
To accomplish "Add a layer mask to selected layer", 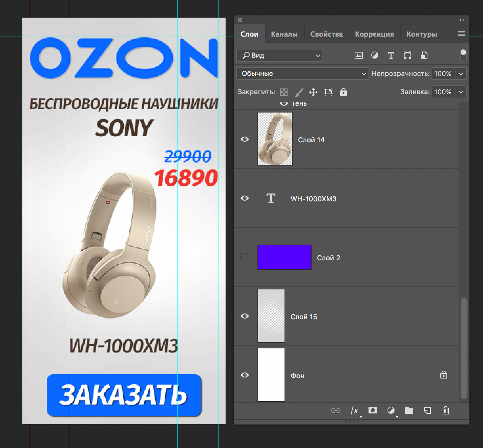I will coord(373,410).
